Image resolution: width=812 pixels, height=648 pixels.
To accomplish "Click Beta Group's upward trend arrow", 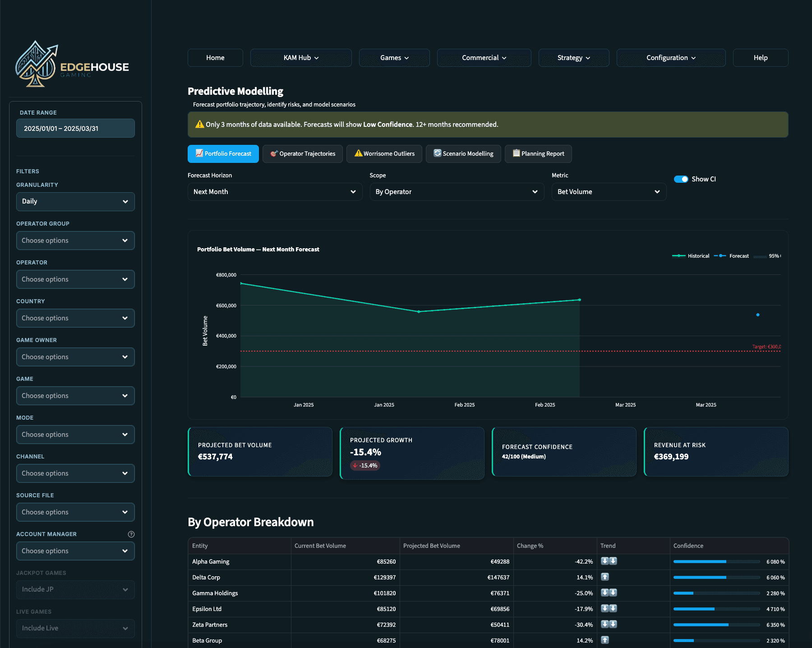I will click(605, 640).
